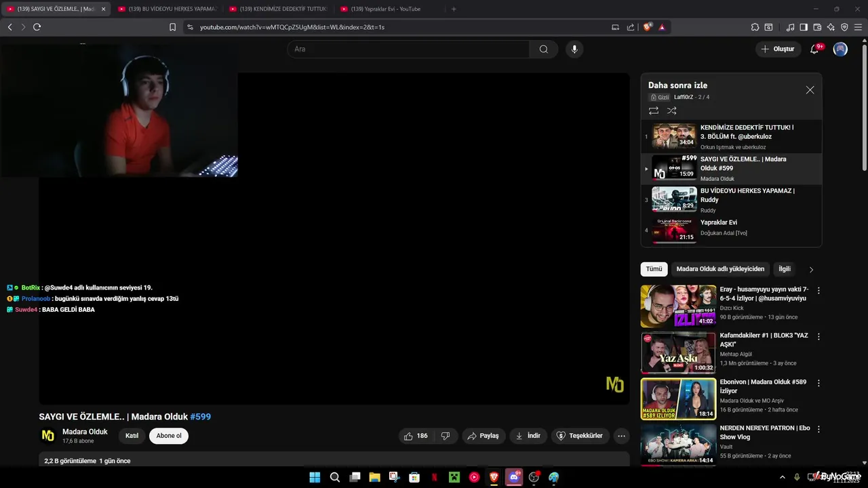Open more actions ellipsis under the video
The width and height of the screenshot is (868, 488).
621,436
